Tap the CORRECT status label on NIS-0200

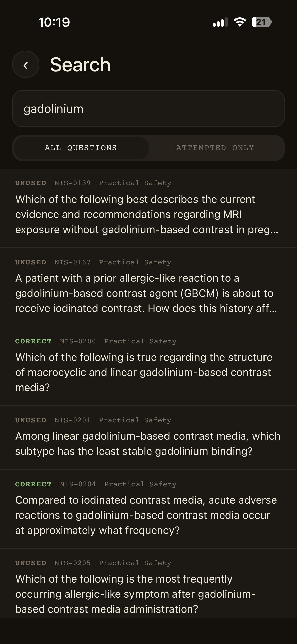[34, 341]
